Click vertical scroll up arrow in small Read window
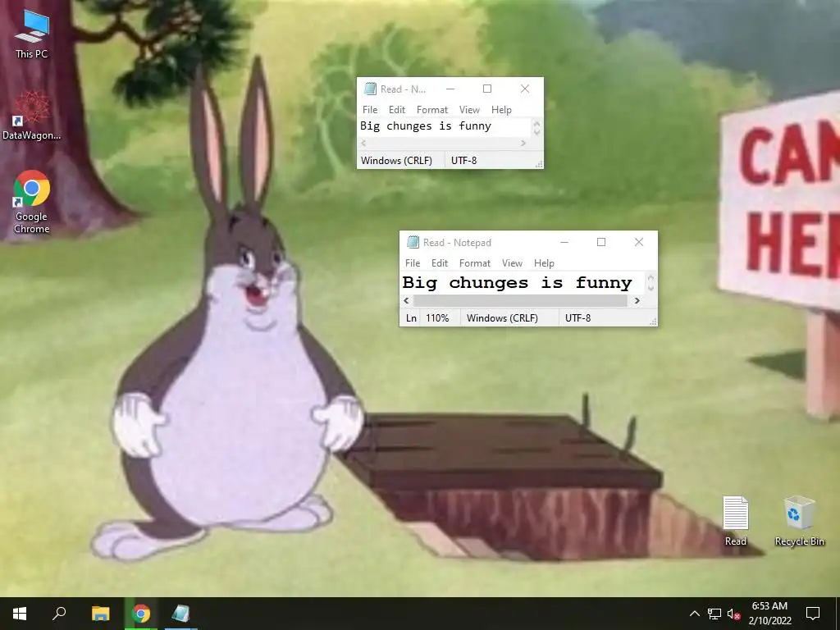 click(x=536, y=123)
